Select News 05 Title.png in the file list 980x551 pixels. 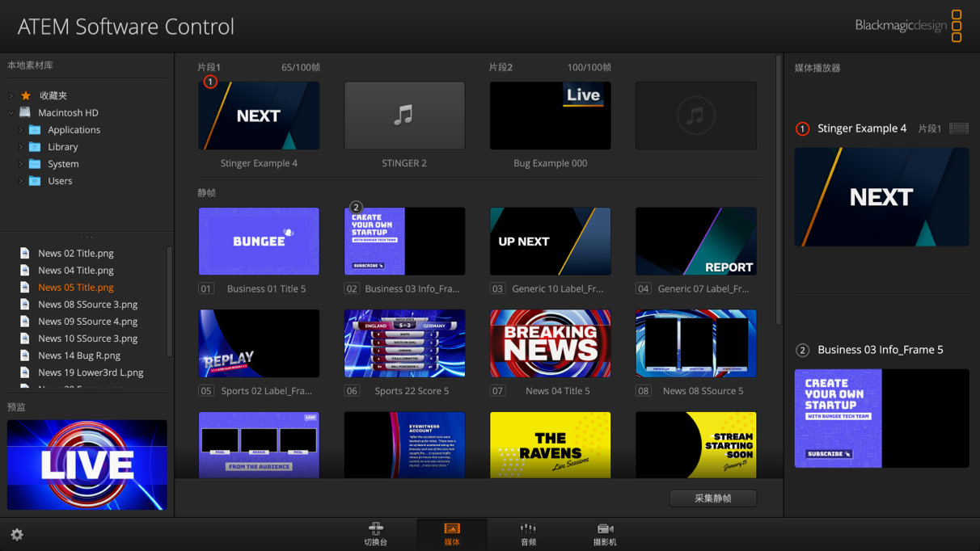click(76, 287)
